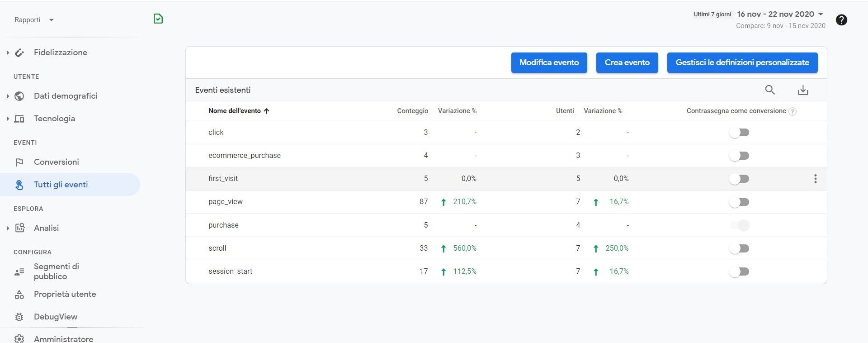Viewport: 868px width, 343px height.
Task: Click the Analisi chart icon
Action: pos(19,228)
